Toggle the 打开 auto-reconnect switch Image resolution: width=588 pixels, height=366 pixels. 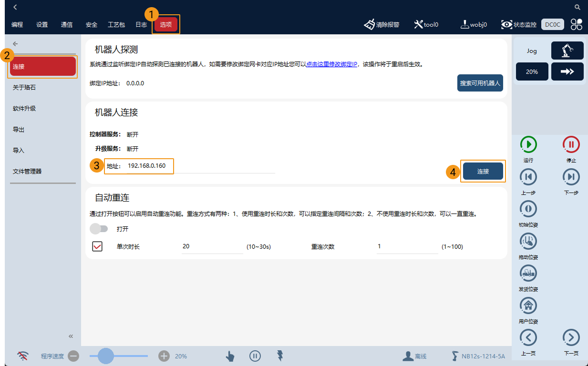[x=99, y=229]
